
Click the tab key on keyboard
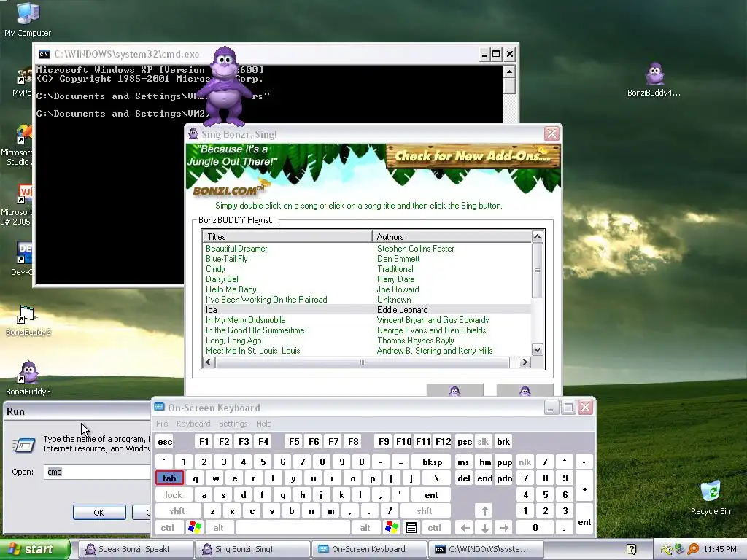[x=169, y=478]
